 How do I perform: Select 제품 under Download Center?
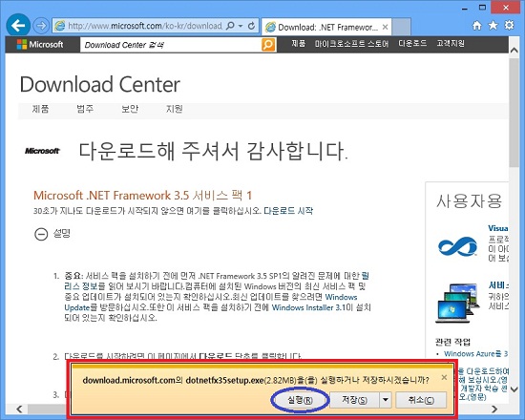click(x=40, y=109)
